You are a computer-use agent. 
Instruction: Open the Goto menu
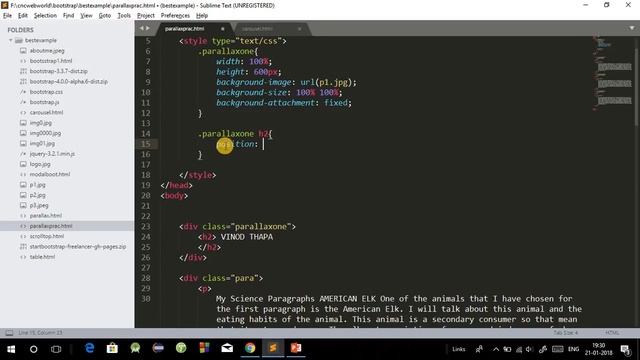(x=104, y=16)
